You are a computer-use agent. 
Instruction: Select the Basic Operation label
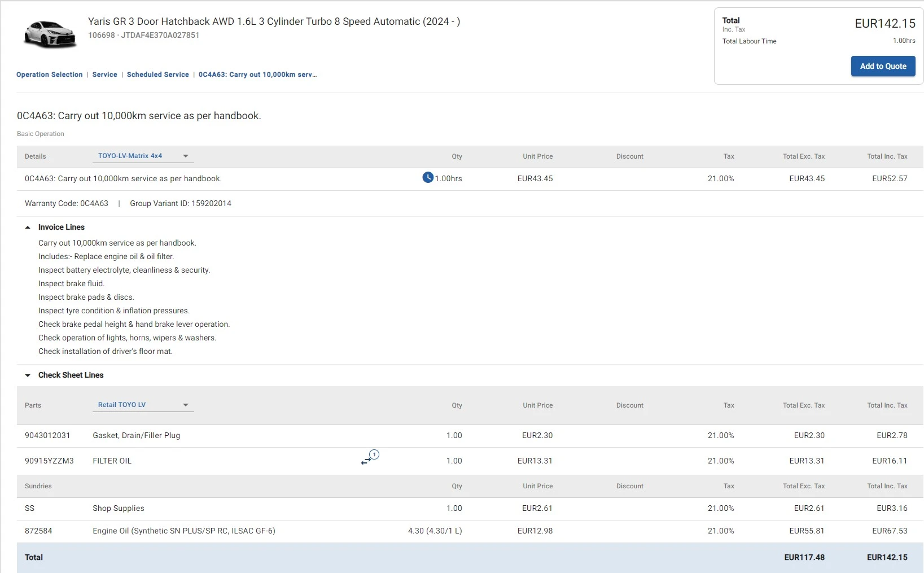click(x=41, y=134)
